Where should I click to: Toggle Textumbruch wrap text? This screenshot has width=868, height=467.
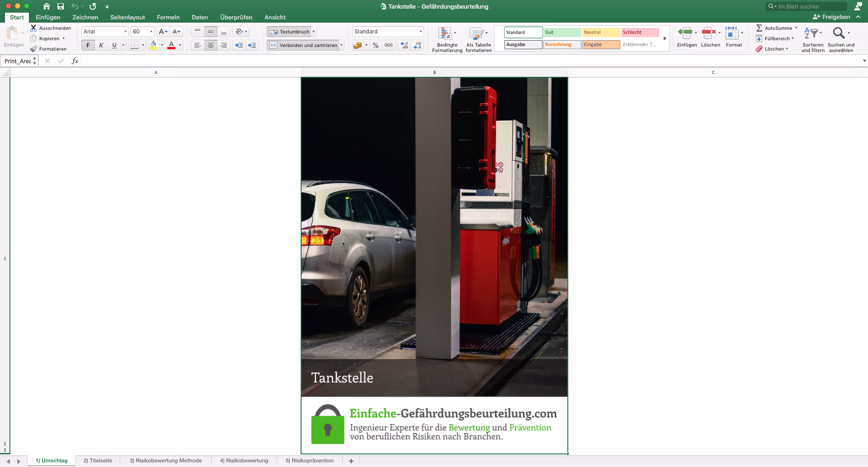pyautogui.click(x=289, y=32)
